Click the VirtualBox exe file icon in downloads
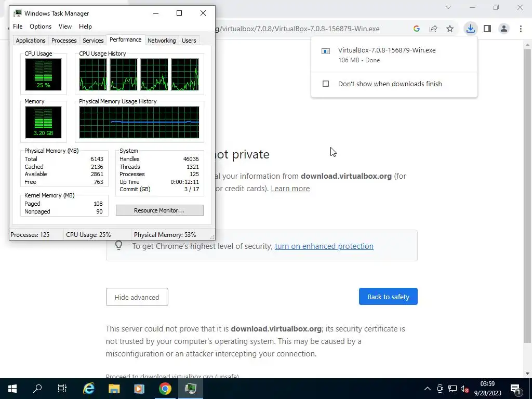 326,51
